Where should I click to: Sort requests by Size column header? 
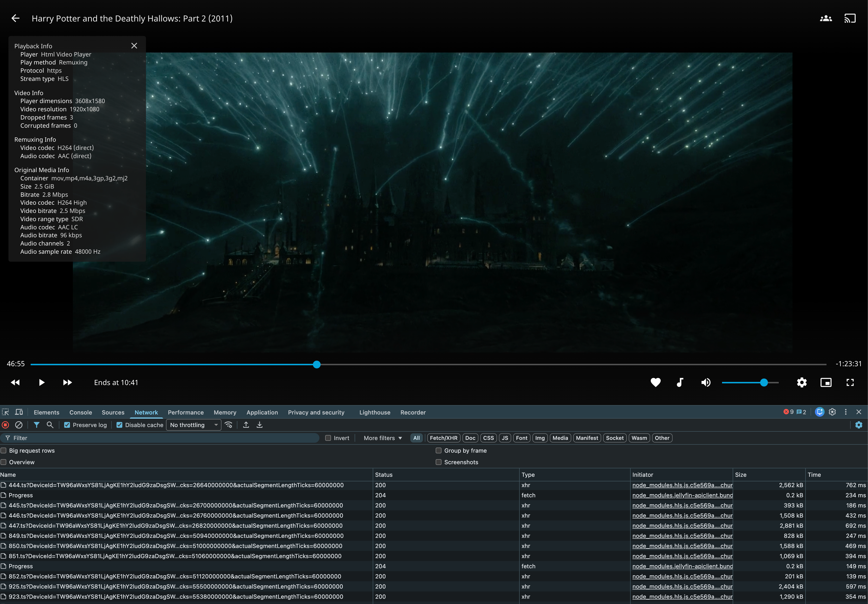769,475
